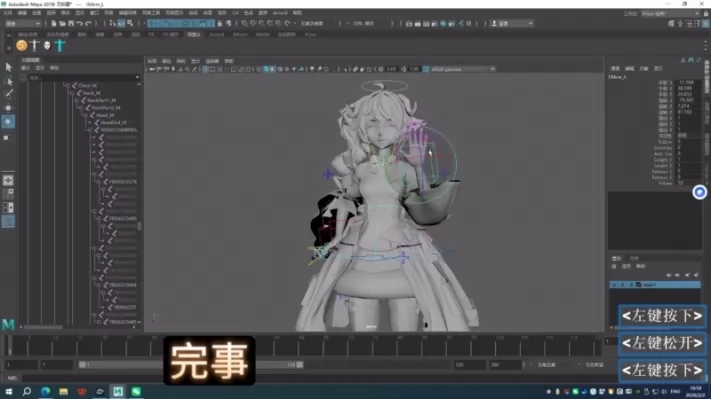Open the sRGB gamma view transform dropdown
Image resolution: width=711 pixels, height=399 pixels.
(x=463, y=69)
